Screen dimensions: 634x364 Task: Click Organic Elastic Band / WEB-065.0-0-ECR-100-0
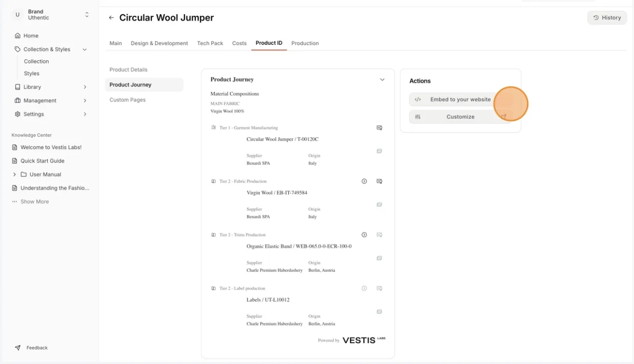pos(299,246)
